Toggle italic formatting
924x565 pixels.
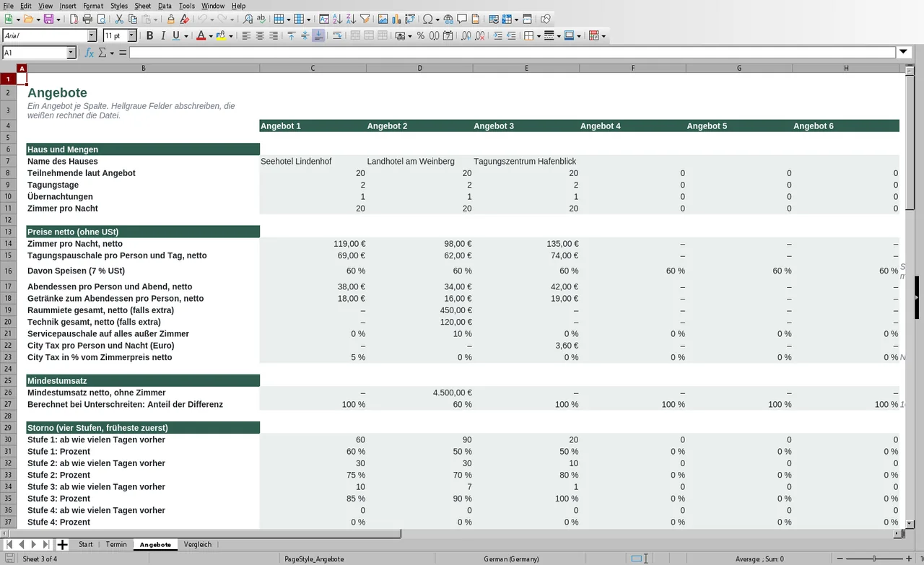pyautogui.click(x=163, y=35)
